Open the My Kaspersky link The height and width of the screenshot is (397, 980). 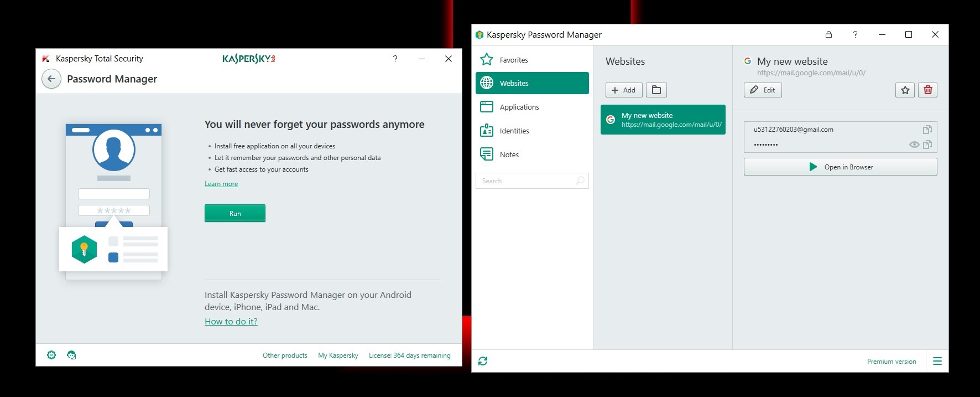point(338,355)
